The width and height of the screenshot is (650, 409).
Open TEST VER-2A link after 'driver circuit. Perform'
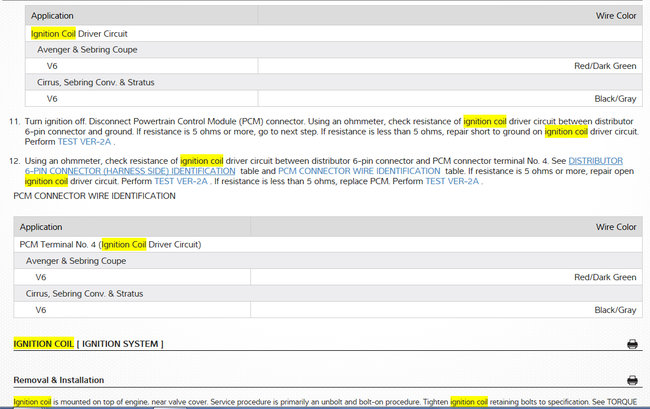pyautogui.click(x=181, y=181)
